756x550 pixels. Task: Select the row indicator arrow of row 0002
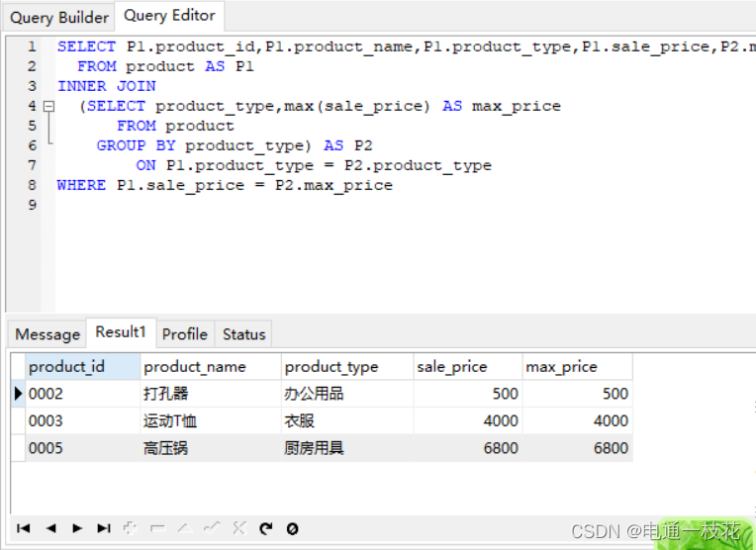pyautogui.click(x=18, y=394)
